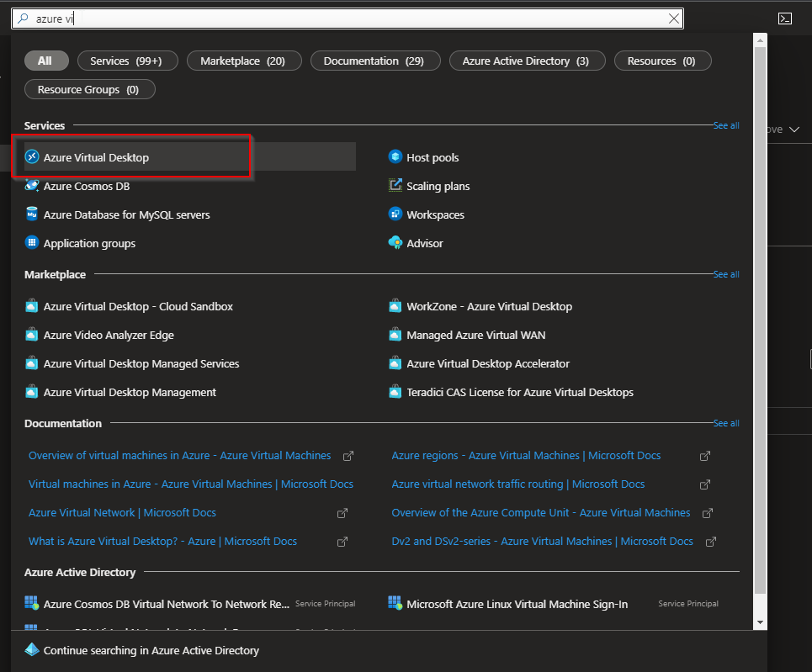Filter results by Resource Groups (0)
812x672 pixels.
tap(89, 89)
